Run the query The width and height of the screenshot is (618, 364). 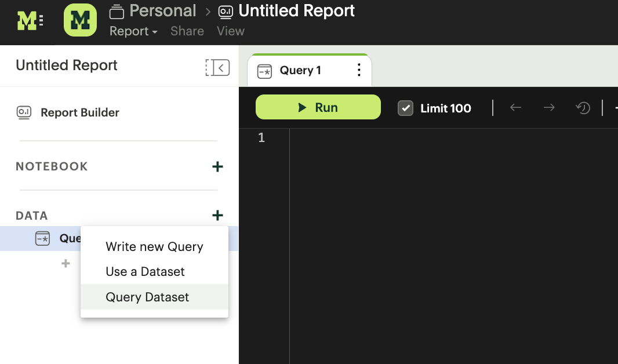click(318, 107)
